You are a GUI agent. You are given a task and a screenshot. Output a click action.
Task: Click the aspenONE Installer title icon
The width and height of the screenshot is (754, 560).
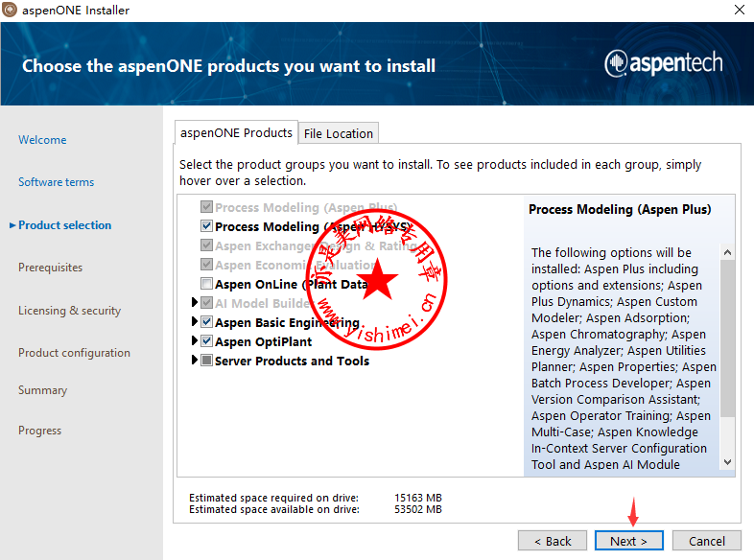pos(10,10)
